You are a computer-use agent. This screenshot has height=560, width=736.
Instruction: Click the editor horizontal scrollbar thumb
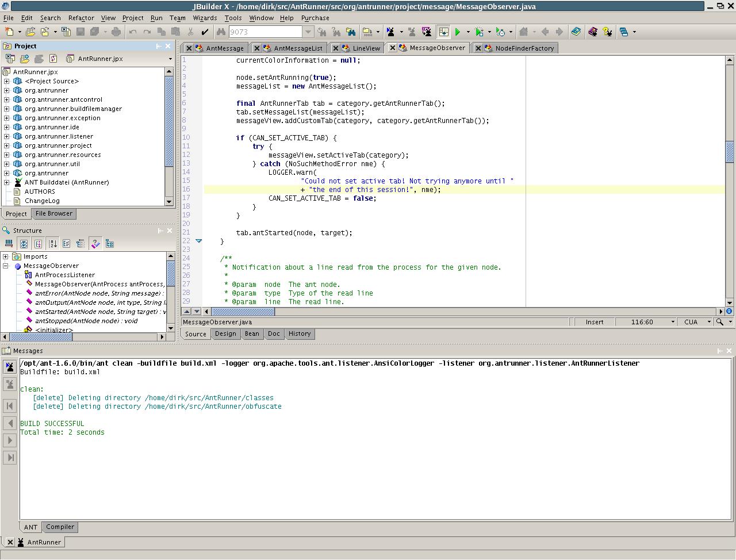click(243, 312)
